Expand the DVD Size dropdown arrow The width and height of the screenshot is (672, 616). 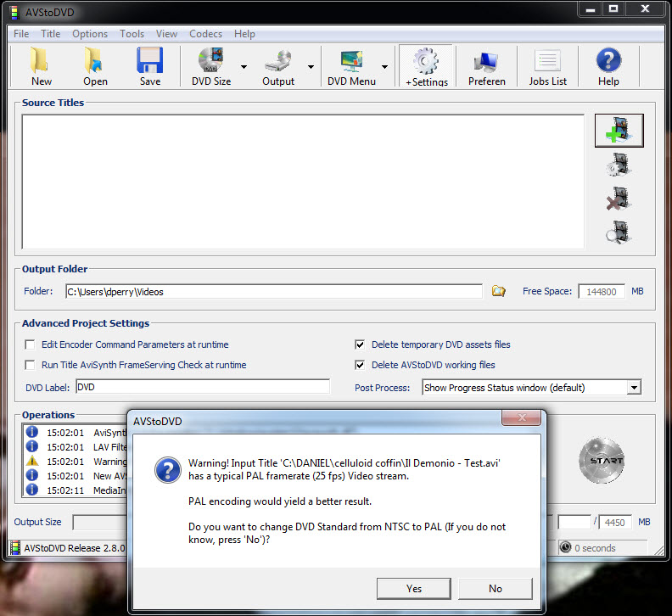244,67
